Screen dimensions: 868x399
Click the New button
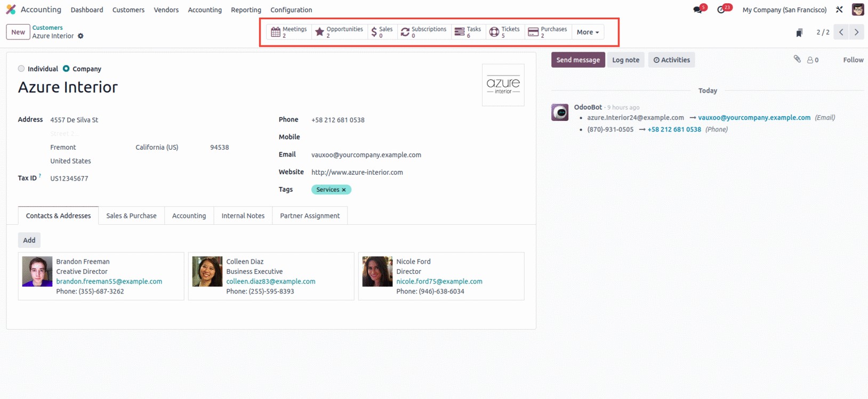click(18, 32)
